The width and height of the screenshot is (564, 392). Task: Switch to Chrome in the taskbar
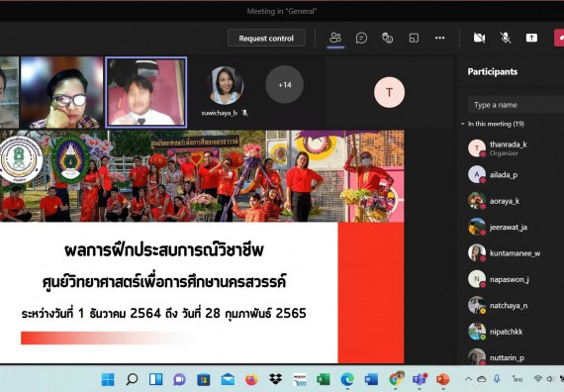pyautogui.click(x=396, y=379)
